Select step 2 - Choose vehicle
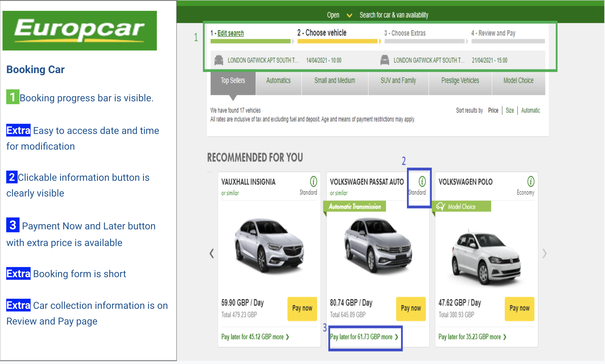 coord(322,33)
